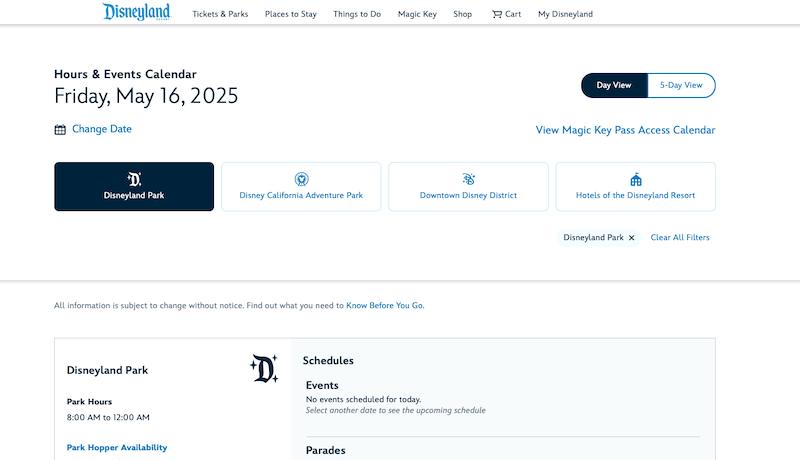The width and height of the screenshot is (800, 460).
Task: Click the 'Schedules' heading
Action: pyautogui.click(x=328, y=361)
